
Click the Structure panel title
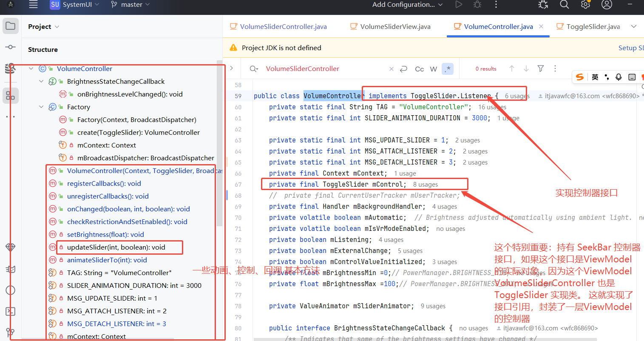43,50
